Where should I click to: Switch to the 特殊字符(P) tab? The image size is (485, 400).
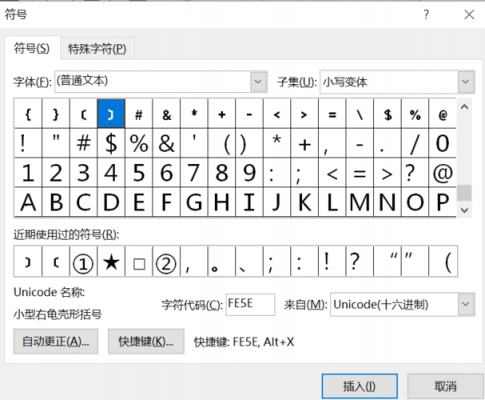(x=97, y=49)
